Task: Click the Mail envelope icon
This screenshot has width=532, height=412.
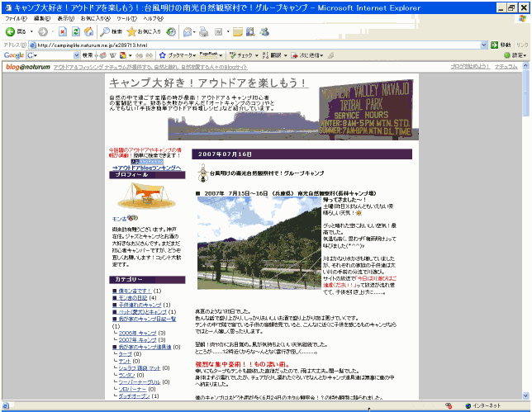Action: 188,32
